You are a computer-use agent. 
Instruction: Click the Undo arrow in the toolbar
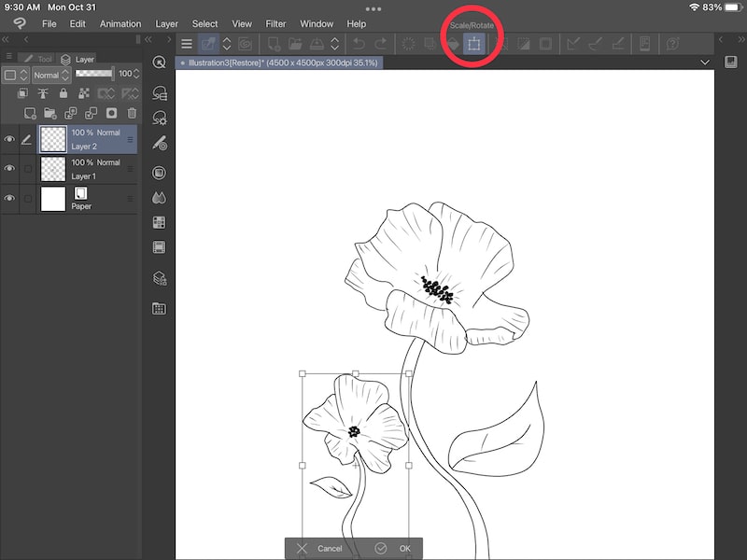(x=359, y=43)
